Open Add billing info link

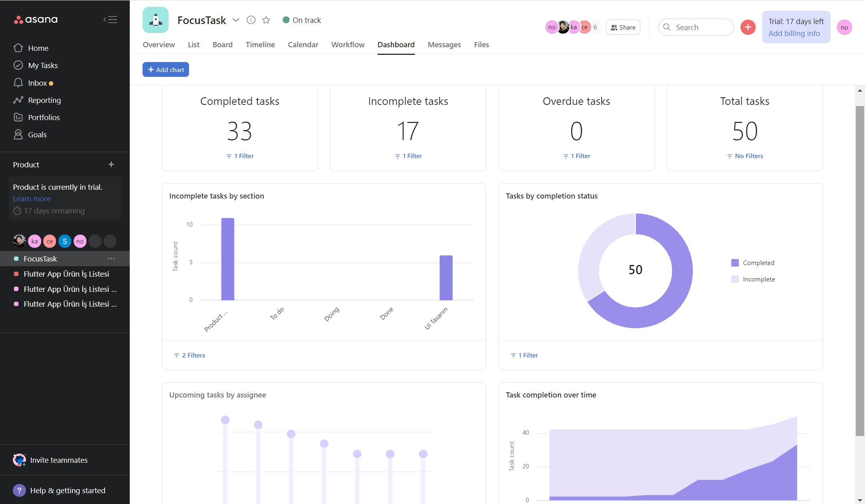[795, 33]
